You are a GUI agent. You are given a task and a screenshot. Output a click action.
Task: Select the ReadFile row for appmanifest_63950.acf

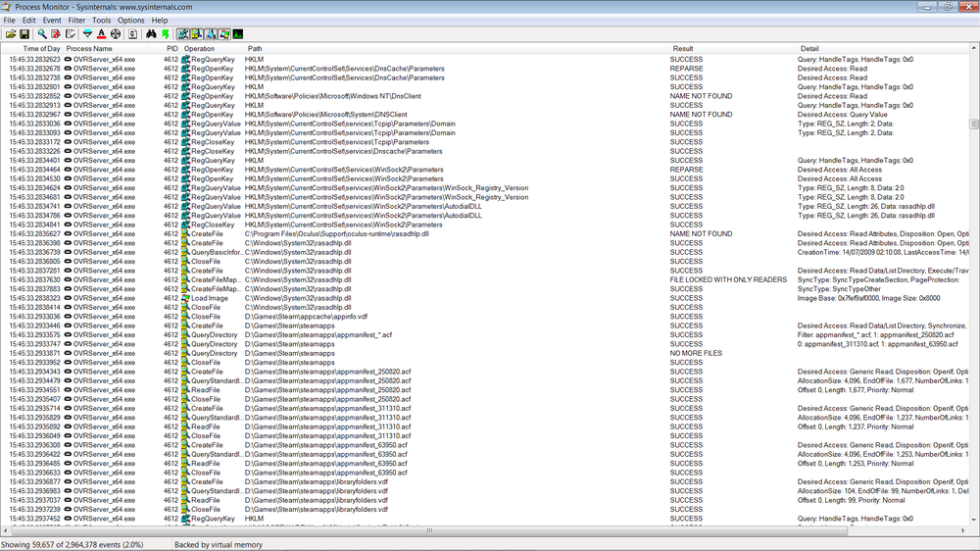[x=485, y=464]
